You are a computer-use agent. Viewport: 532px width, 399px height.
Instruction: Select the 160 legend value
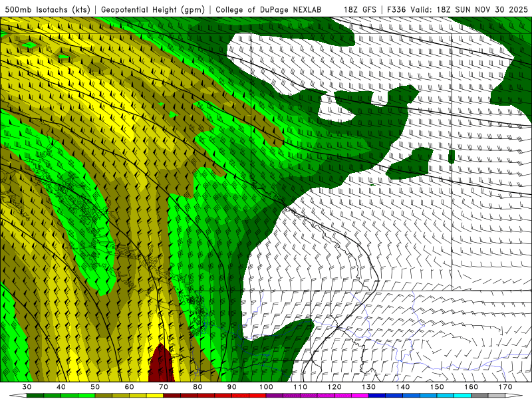coord(471,387)
